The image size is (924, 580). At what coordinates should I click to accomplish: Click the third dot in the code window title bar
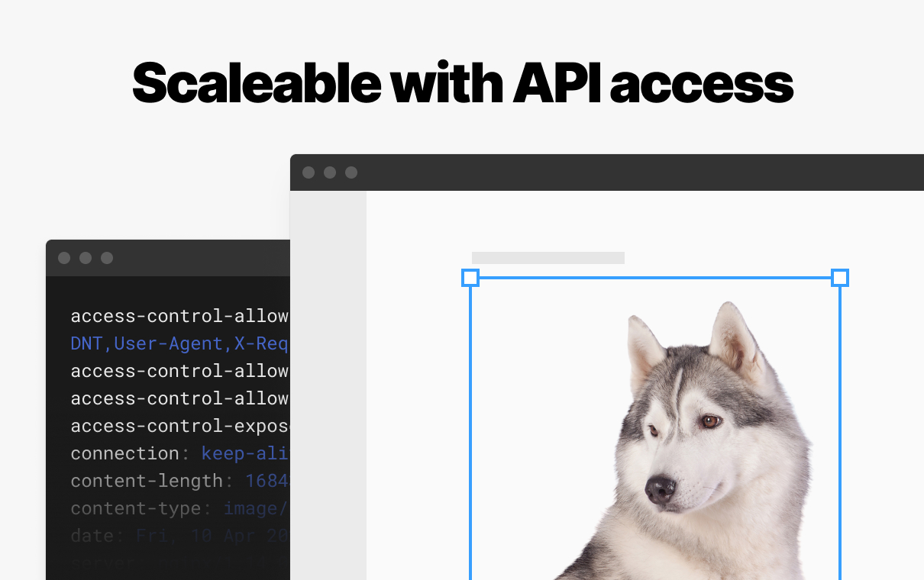click(x=107, y=258)
